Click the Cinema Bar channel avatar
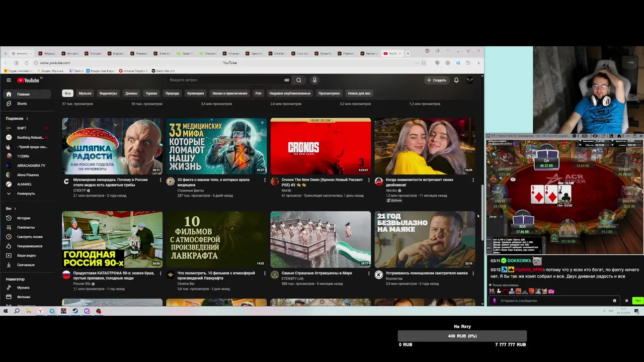The width and height of the screenshot is (644, 362). [171, 275]
